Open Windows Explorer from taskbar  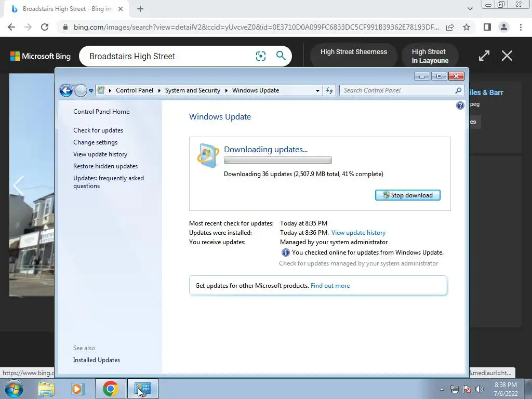point(46,389)
